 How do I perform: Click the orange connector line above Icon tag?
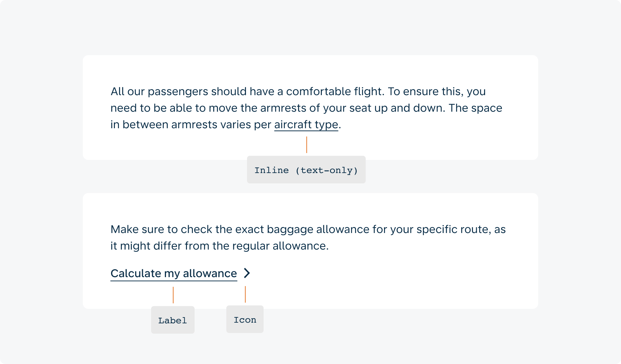coord(245,294)
